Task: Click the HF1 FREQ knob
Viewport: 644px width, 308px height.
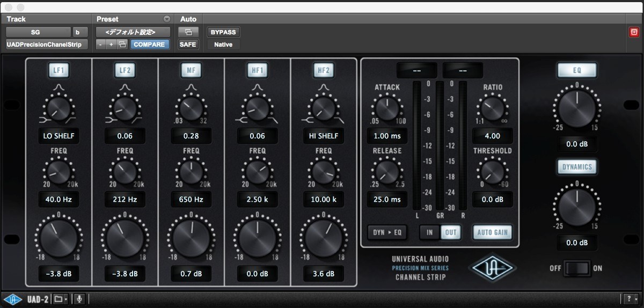Action: point(257,172)
